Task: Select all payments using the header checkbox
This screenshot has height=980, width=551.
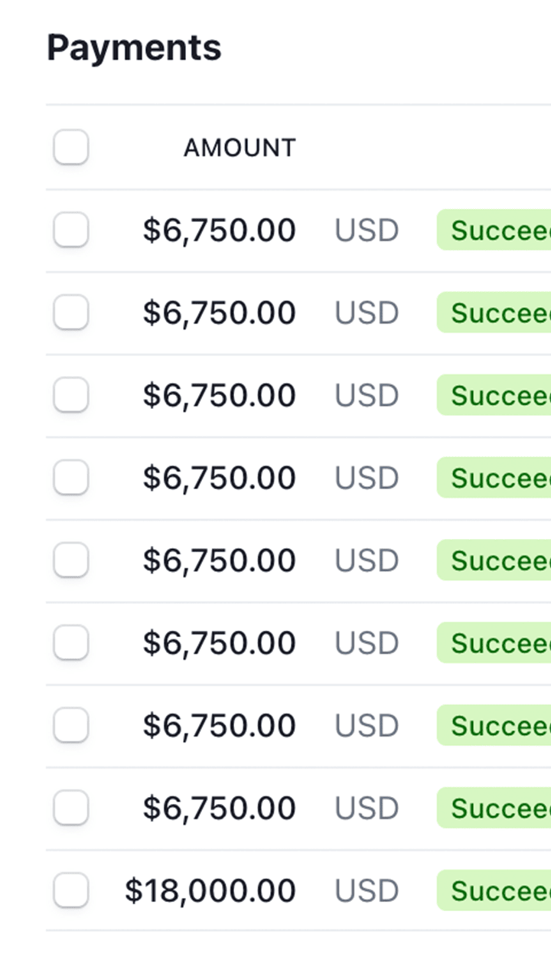Action: tap(71, 147)
